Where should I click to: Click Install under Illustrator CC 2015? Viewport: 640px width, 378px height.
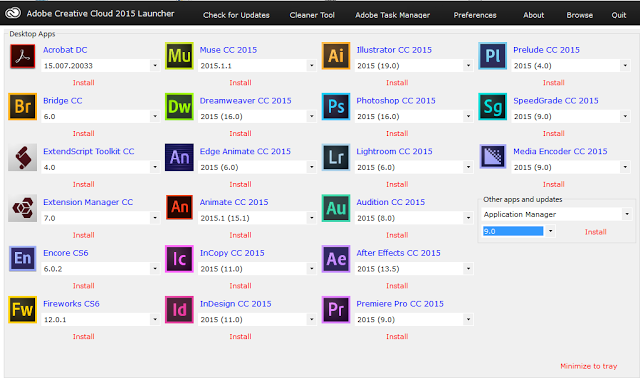pyautogui.click(x=397, y=83)
